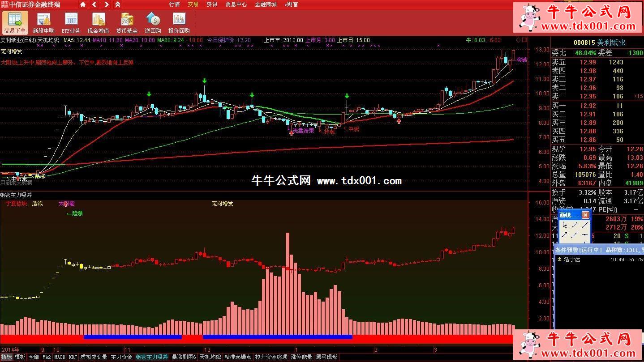The image size is (644, 362).
Task: Go to home using house icon
Action: coord(83,4)
